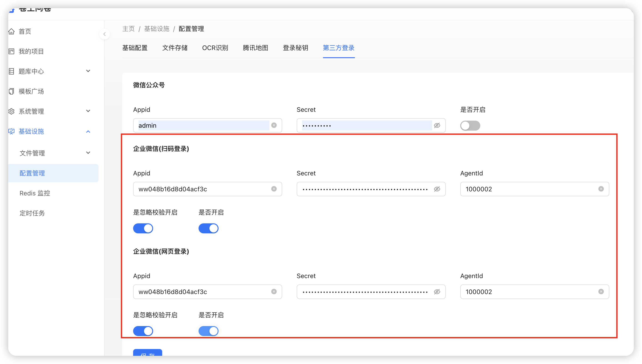Toggle 网页登录 是忽略校验开启 switch
642x364 pixels.
(143, 331)
